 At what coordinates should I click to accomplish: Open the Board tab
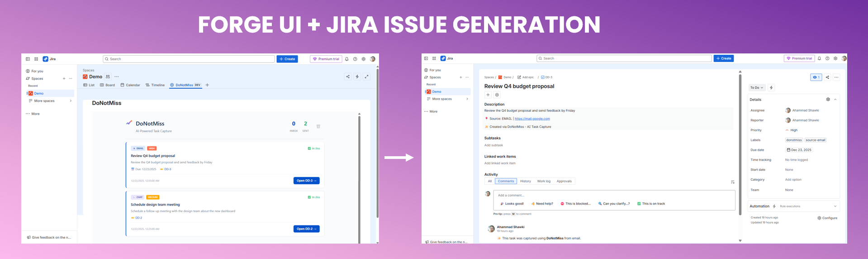[108, 85]
